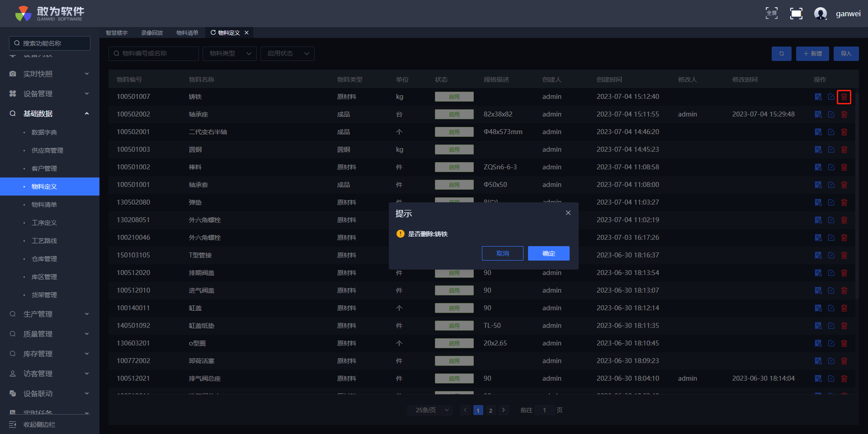The width and height of the screenshot is (868, 434).
Task: Switch to the 物料清单 tab
Action: tap(187, 33)
